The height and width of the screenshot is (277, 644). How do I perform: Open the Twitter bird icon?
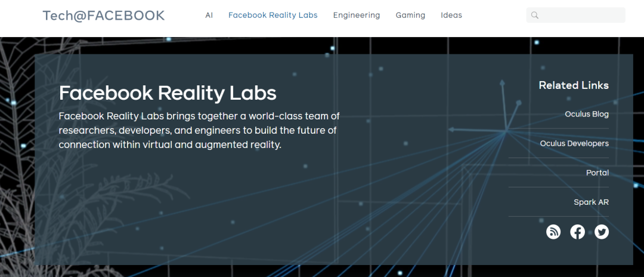click(x=602, y=232)
